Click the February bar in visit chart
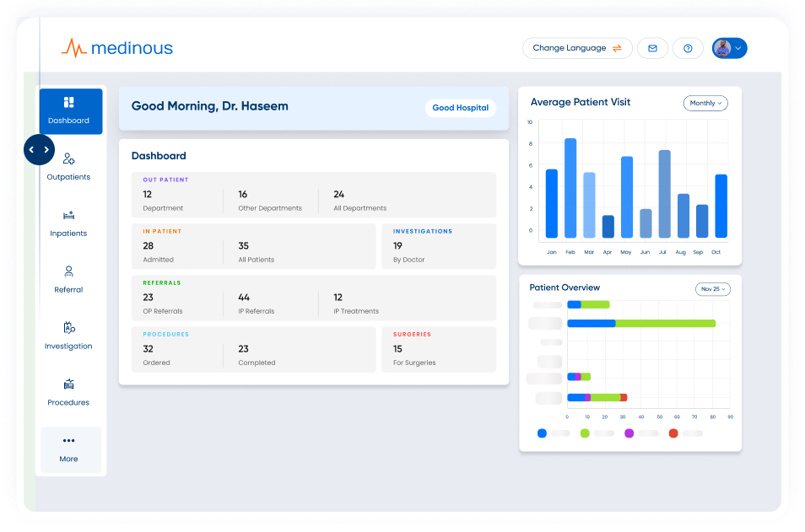Image resolution: width=805 pixels, height=532 pixels. [x=570, y=187]
